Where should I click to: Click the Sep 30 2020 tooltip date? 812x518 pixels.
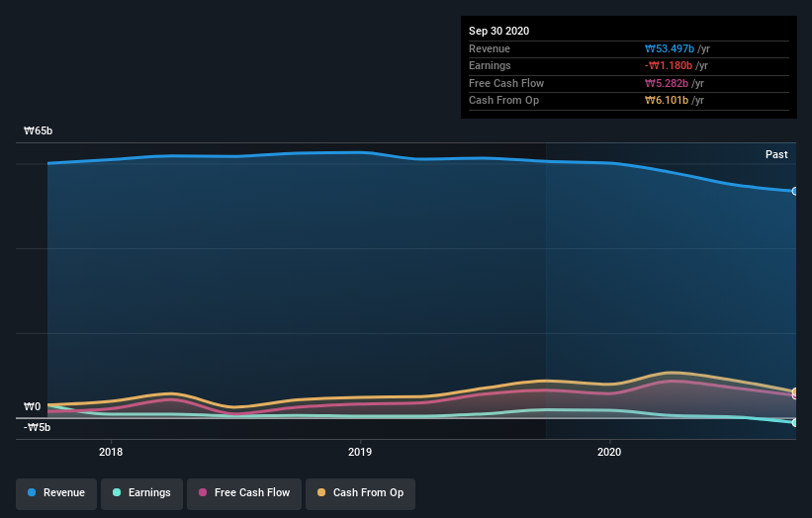tap(498, 31)
